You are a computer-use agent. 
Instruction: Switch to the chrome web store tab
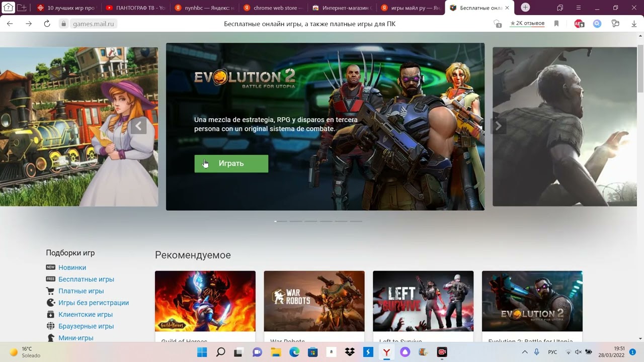point(272,8)
